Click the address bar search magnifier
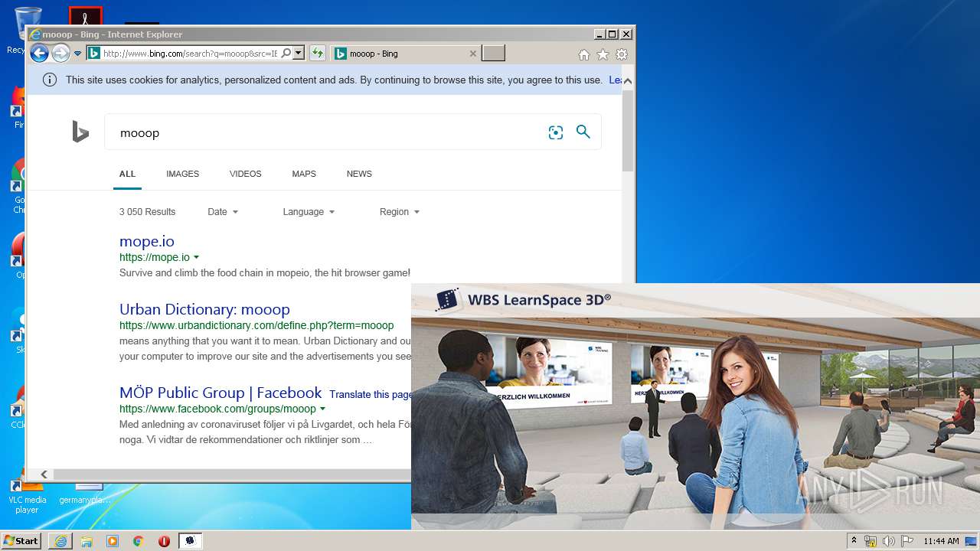Image resolution: width=980 pixels, height=551 pixels. (286, 54)
